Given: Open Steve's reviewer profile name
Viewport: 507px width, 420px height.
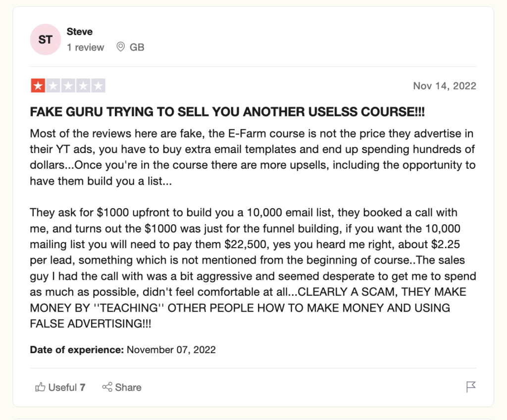Looking at the screenshot, I should (80, 32).
